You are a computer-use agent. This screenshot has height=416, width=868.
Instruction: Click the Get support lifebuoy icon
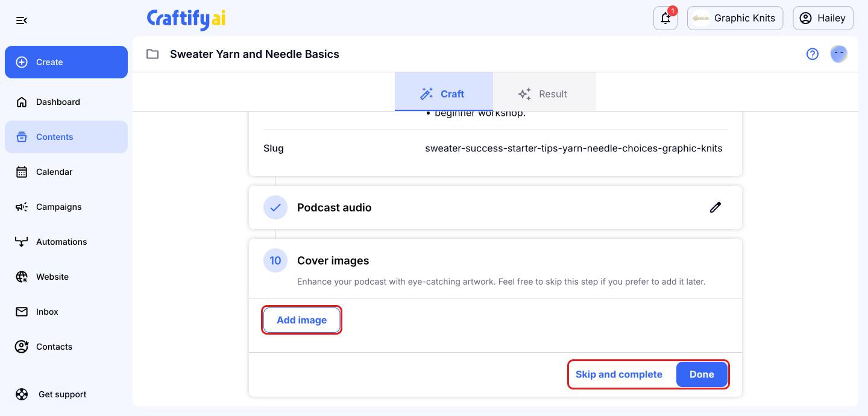22,394
